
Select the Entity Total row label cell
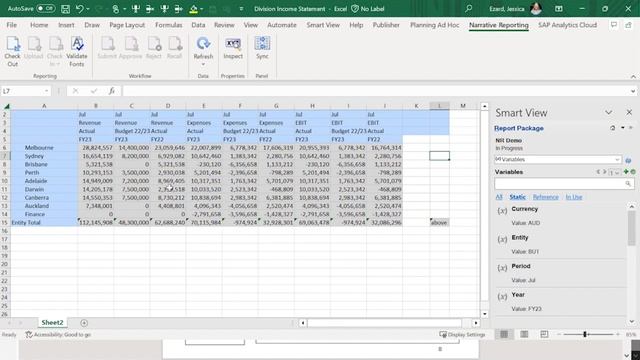click(x=44, y=222)
